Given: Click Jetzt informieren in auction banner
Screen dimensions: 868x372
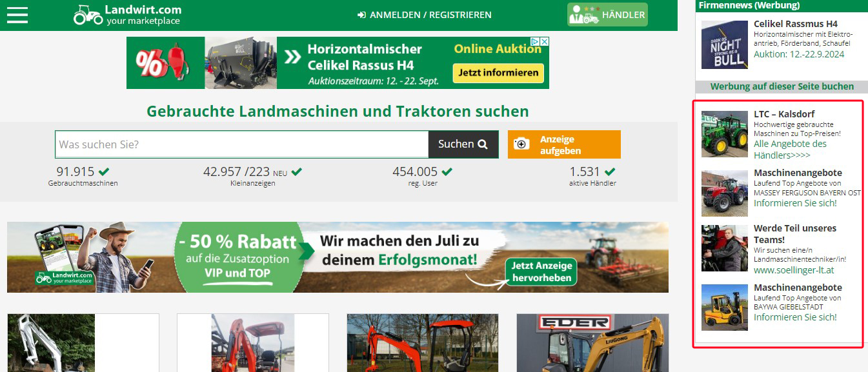Looking at the screenshot, I should pyautogui.click(x=500, y=72).
